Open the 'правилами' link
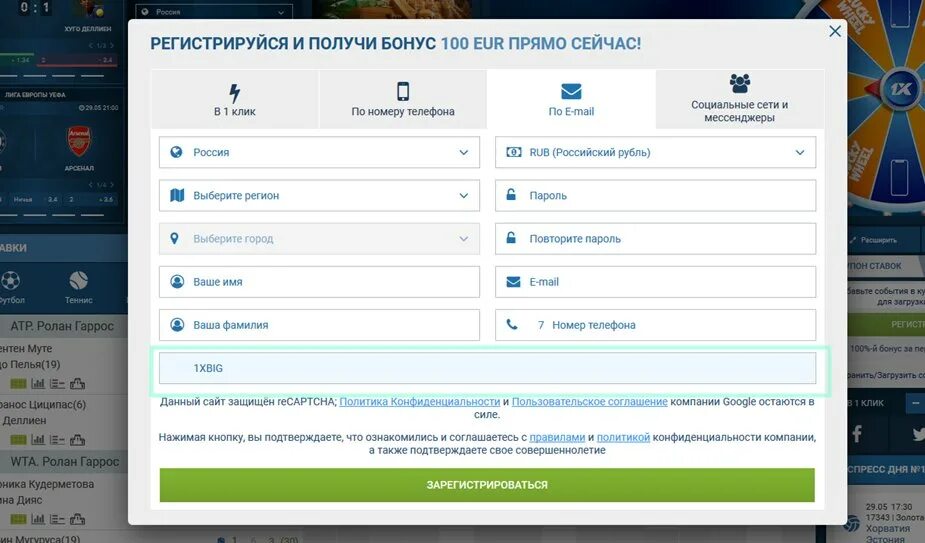 (557, 437)
